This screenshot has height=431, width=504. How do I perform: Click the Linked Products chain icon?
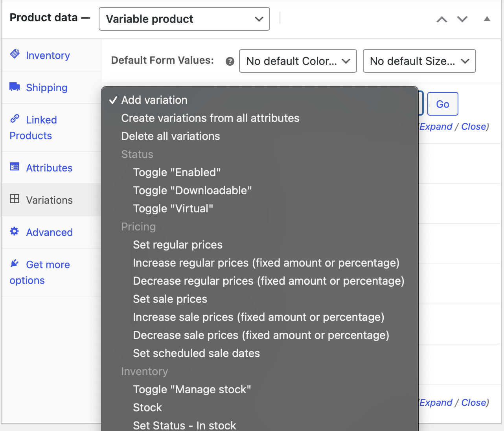[x=15, y=118]
